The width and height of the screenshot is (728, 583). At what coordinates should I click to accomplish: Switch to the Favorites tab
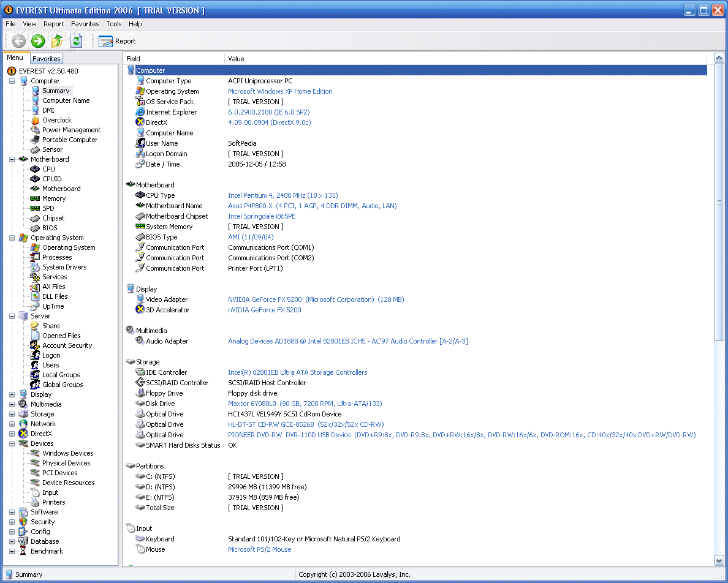click(47, 59)
